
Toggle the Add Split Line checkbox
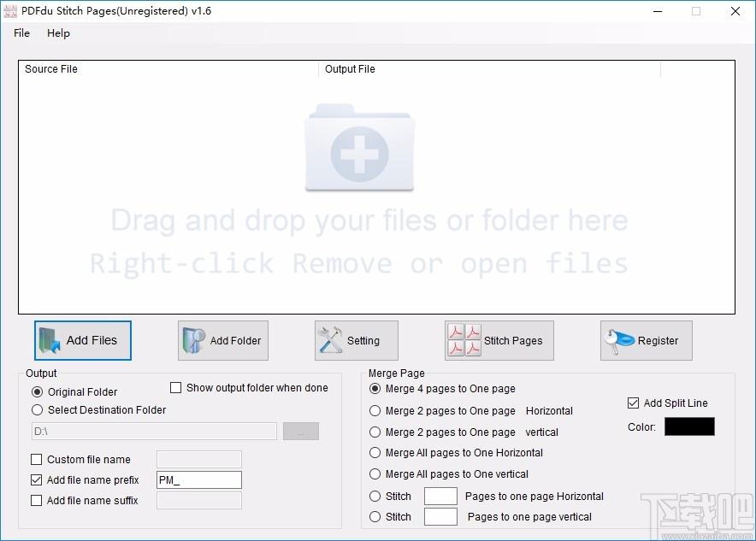[x=633, y=403]
